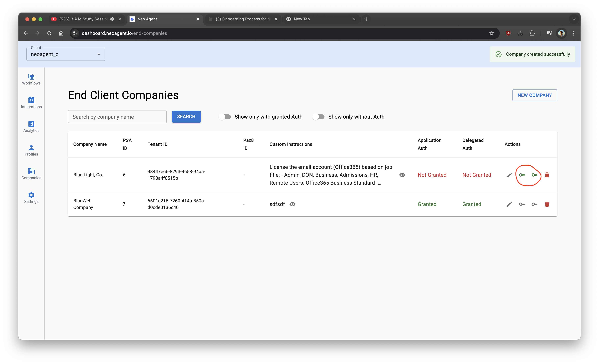Go to the Integrations sidebar section

click(x=31, y=103)
